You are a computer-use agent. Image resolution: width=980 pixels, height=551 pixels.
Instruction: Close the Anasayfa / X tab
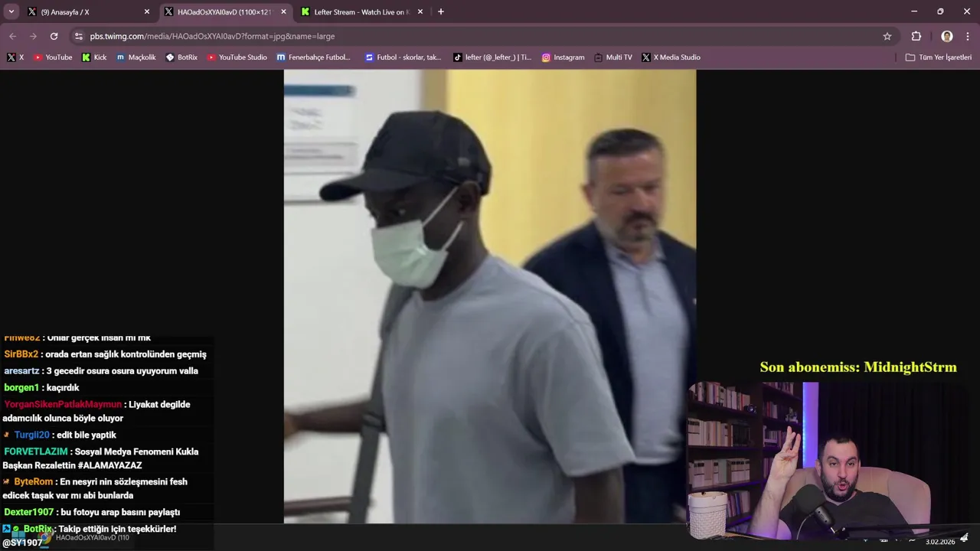(147, 11)
